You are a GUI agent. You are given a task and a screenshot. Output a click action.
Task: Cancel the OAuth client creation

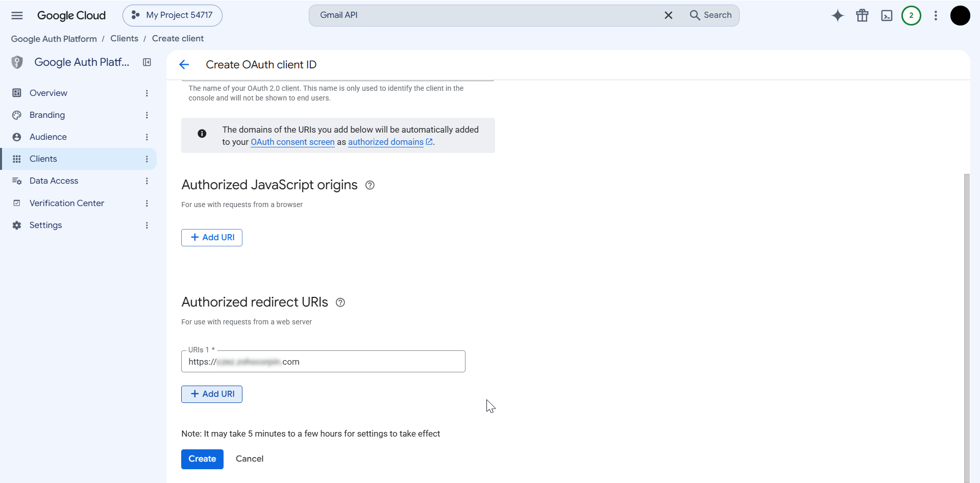pyautogui.click(x=250, y=459)
